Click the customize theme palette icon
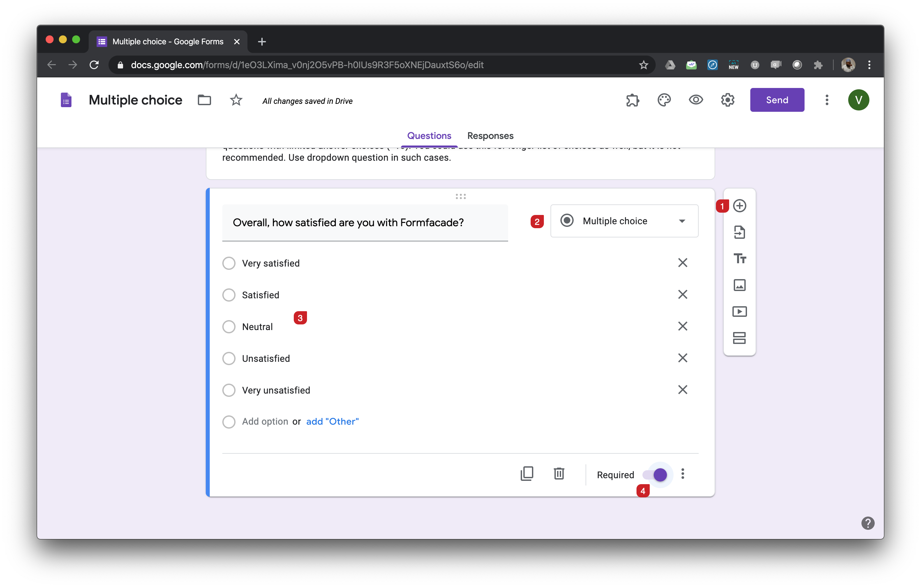The width and height of the screenshot is (921, 588). (665, 100)
